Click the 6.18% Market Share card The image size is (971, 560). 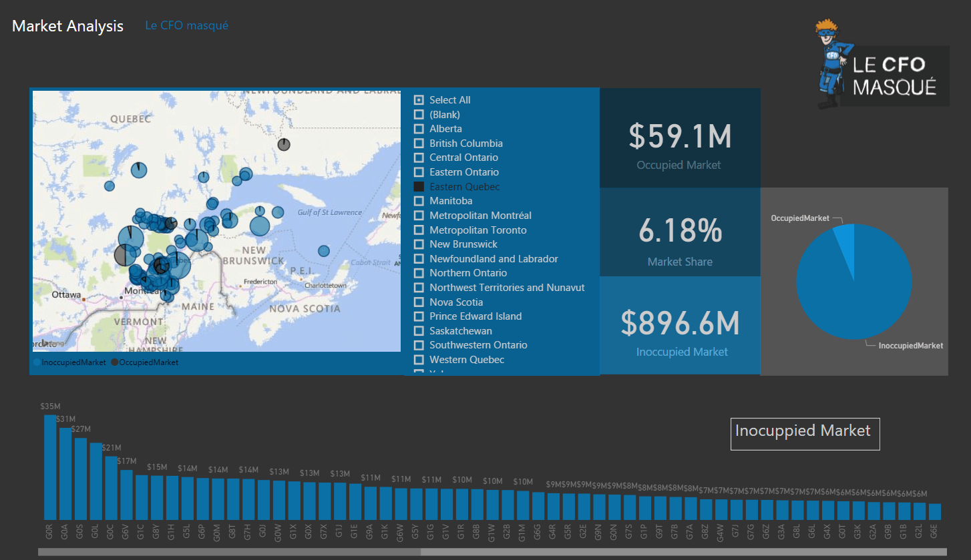pos(680,232)
